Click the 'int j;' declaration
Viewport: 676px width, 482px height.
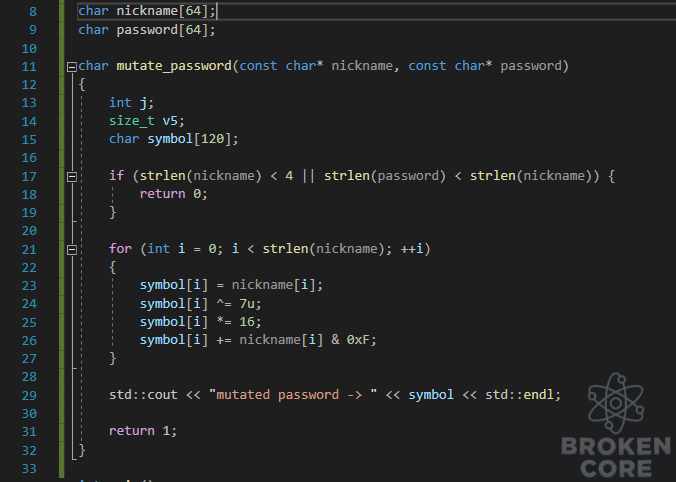(x=131, y=103)
